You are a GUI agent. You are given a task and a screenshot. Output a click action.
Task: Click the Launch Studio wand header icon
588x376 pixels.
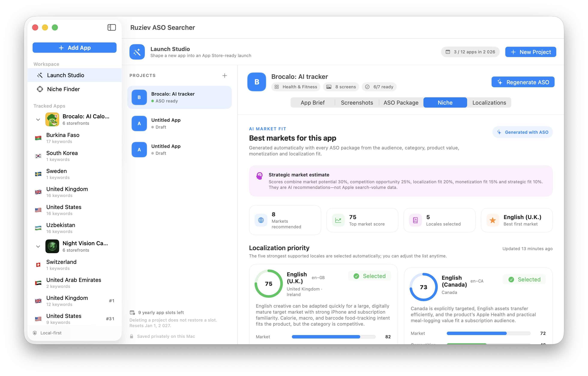137,52
